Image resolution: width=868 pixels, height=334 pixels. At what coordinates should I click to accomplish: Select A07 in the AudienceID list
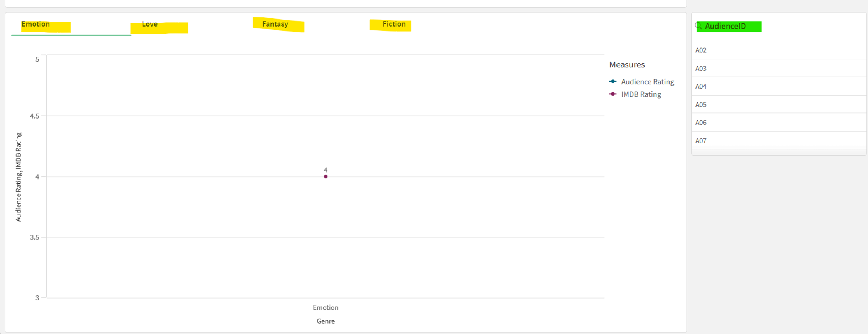(701, 141)
